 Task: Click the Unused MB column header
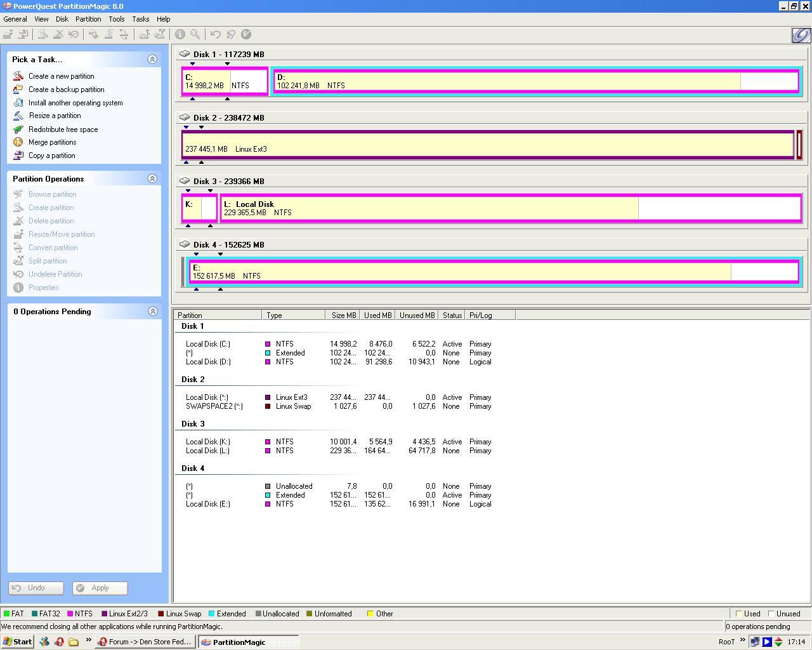tap(417, 315)
